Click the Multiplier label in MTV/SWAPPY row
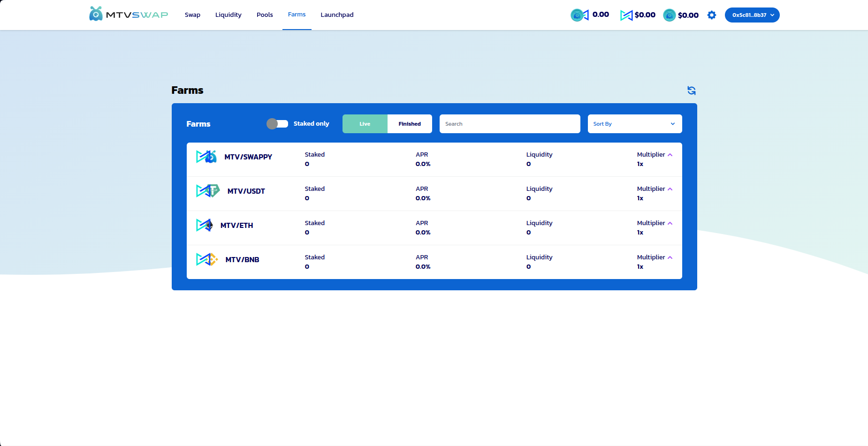Viewport: 868px width, 446px height. 651,155
